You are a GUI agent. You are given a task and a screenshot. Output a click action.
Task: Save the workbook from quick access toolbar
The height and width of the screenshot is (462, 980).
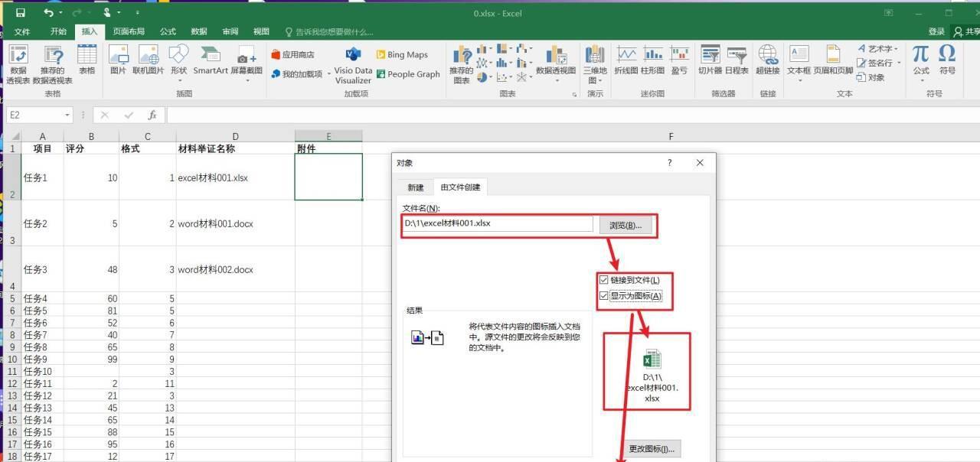(20, 13)
